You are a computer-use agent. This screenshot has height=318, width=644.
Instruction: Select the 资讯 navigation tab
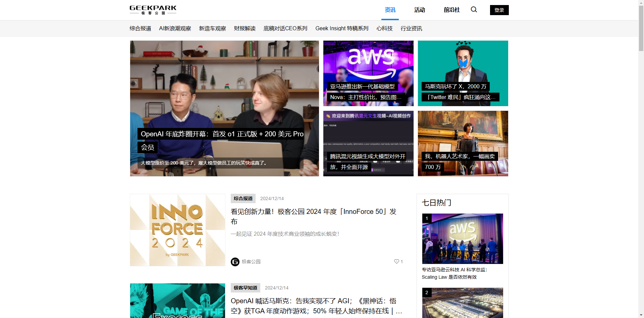390,10
